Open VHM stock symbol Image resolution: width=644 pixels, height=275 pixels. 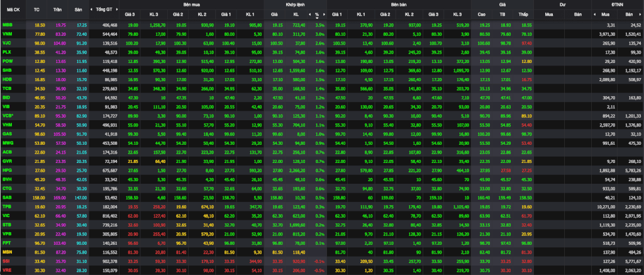pos(8,125)
